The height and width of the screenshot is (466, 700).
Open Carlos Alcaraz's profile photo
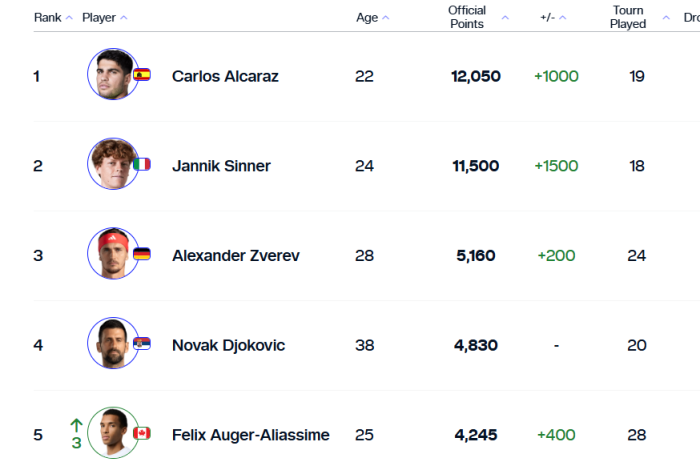click(112, 75)
